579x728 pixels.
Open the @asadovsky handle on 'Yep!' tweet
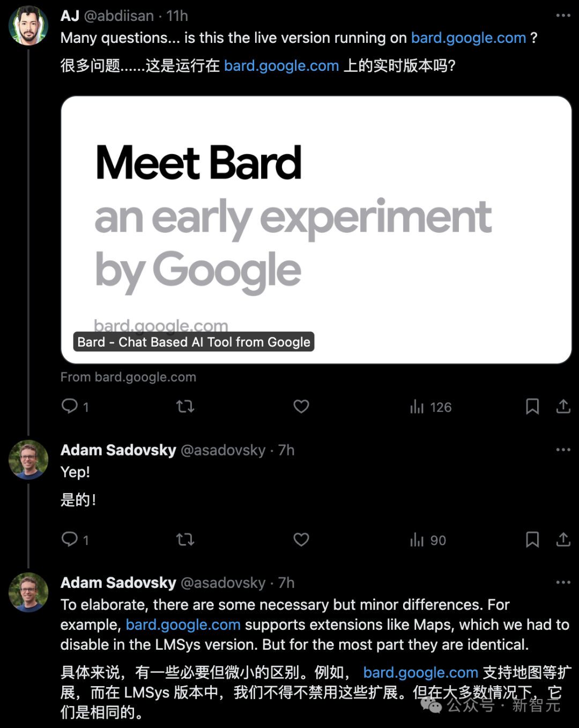223,450
